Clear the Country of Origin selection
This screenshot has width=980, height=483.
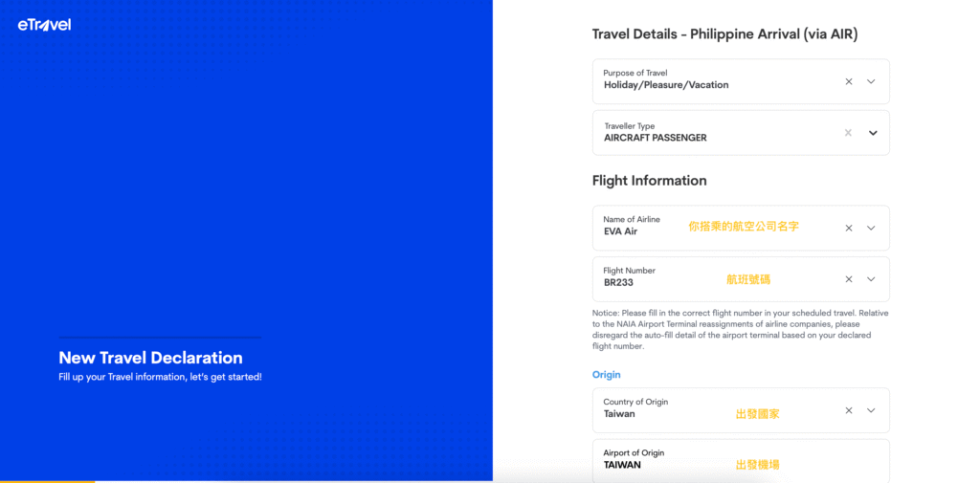pos(848,410)
